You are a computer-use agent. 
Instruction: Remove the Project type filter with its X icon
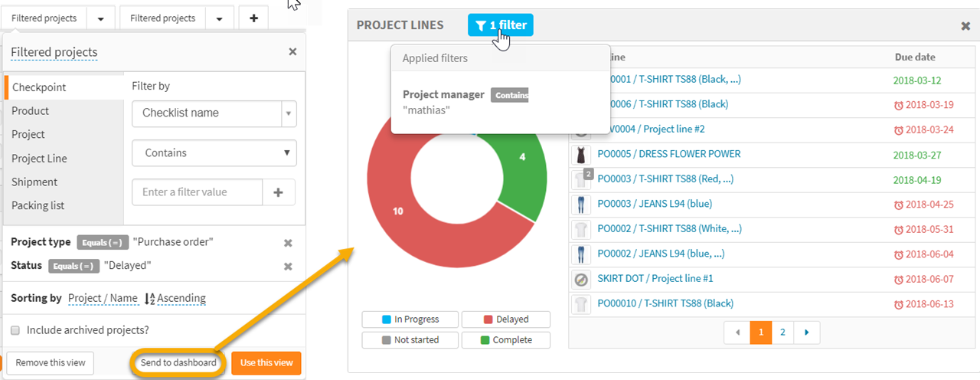click(289, 243)
